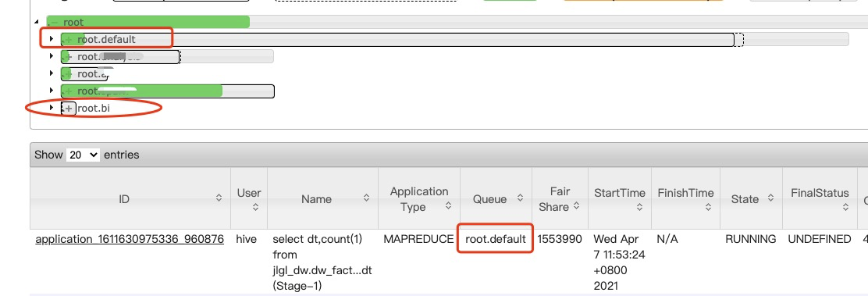868x296 pixels.
Task: Sort by Name using its sort icon
Action: (x=366, y=198)
